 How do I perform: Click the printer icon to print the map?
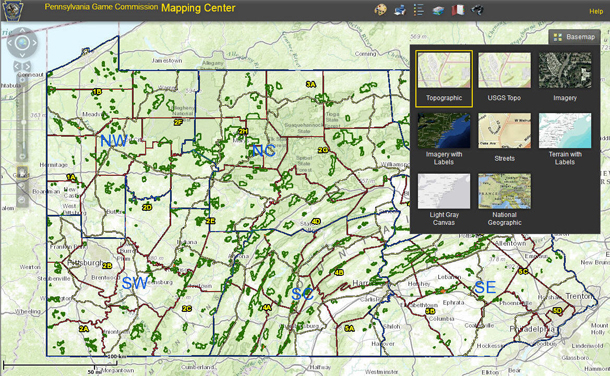coord(400,10)
